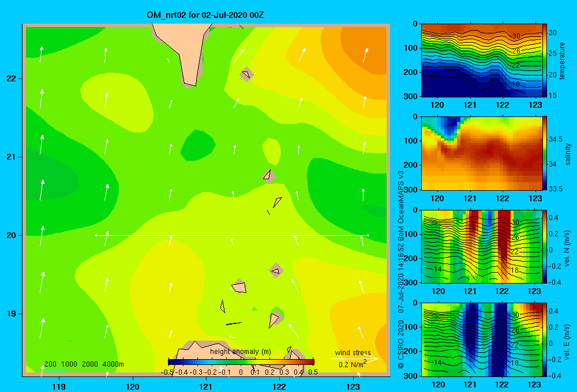
Task: Click the title 'OM_nrt02 for 02-Jul-2020 00Z'
Action: click(205, 15)
